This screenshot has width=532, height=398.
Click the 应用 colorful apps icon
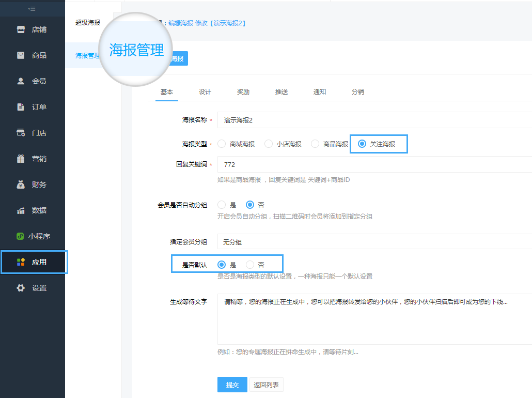point(21,262)
